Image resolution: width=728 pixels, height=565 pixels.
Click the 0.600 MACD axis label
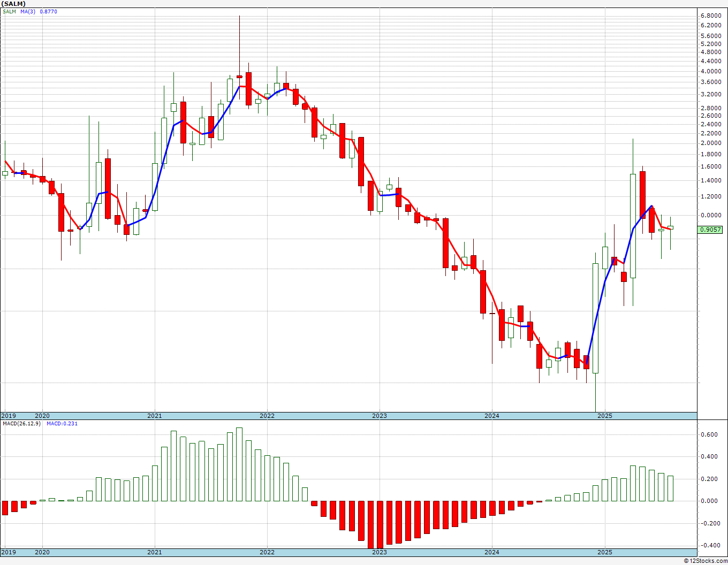click(x=710, y=434)
